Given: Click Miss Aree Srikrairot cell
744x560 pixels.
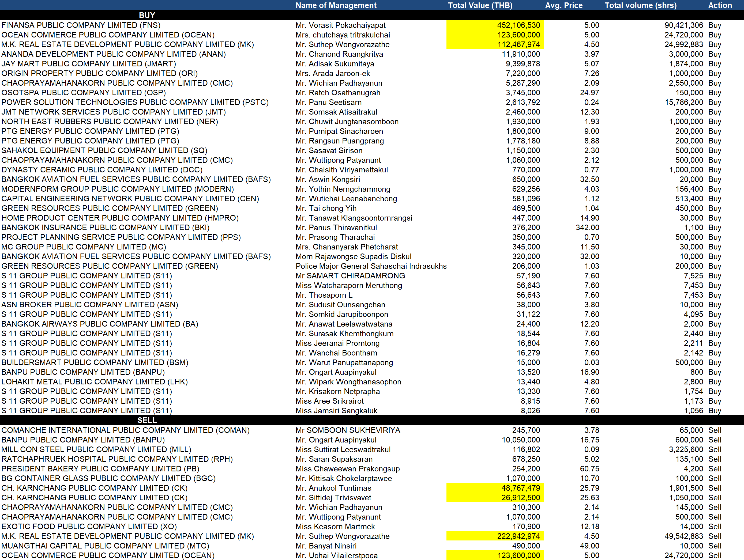Looking at the screenshot, I should 330,401.
